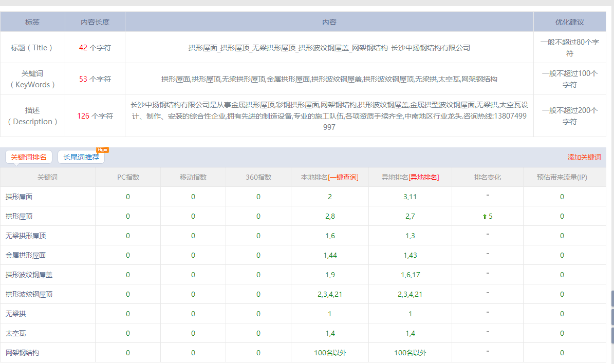Image resolution: width=614 pixels, height=364 pixels.
Task: Switch to the 关键词排名 tab
Action: [29, 157]
